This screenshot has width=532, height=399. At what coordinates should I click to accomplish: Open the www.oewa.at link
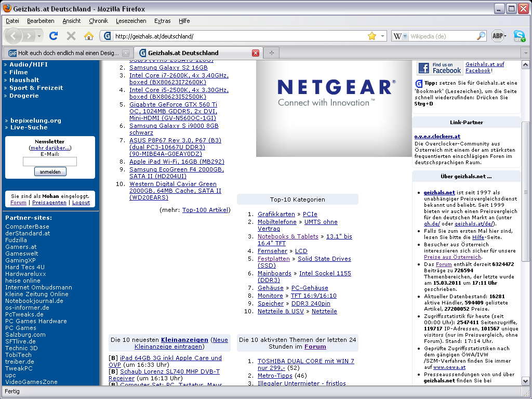click(x=449, y=367)
